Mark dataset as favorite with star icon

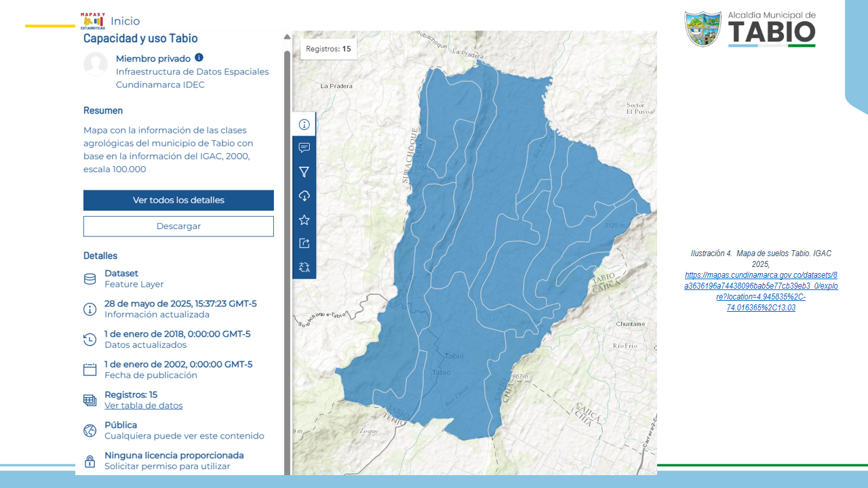coord(304,220)
